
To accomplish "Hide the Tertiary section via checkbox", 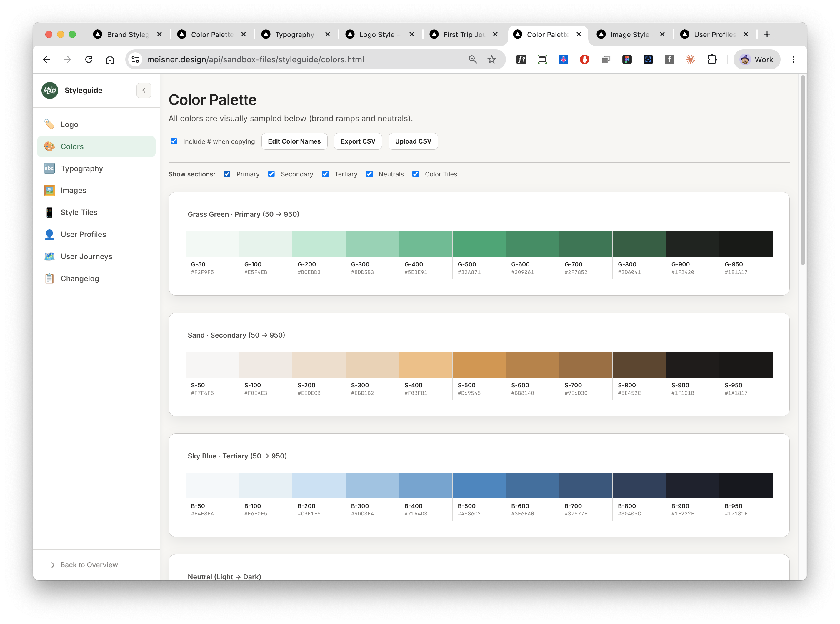I will [325, 174].
